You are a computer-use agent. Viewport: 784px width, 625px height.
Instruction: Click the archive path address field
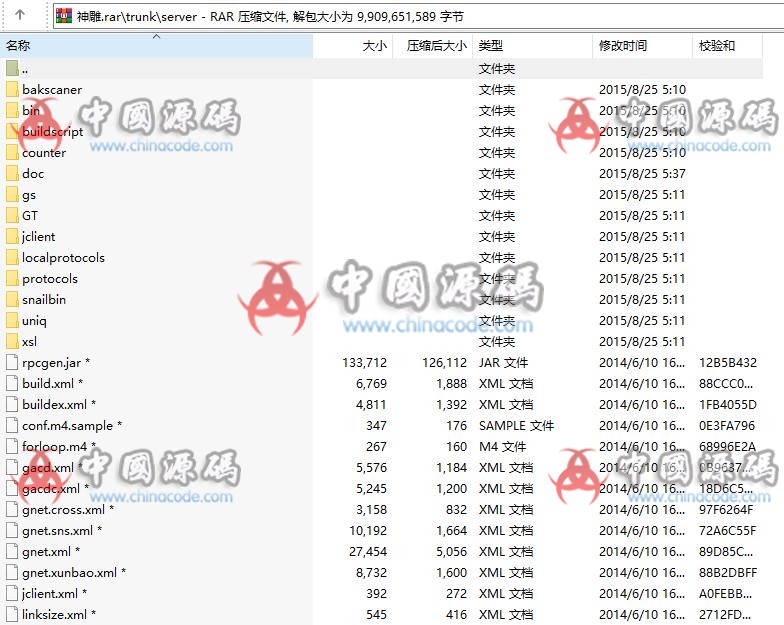pos(418,16)
